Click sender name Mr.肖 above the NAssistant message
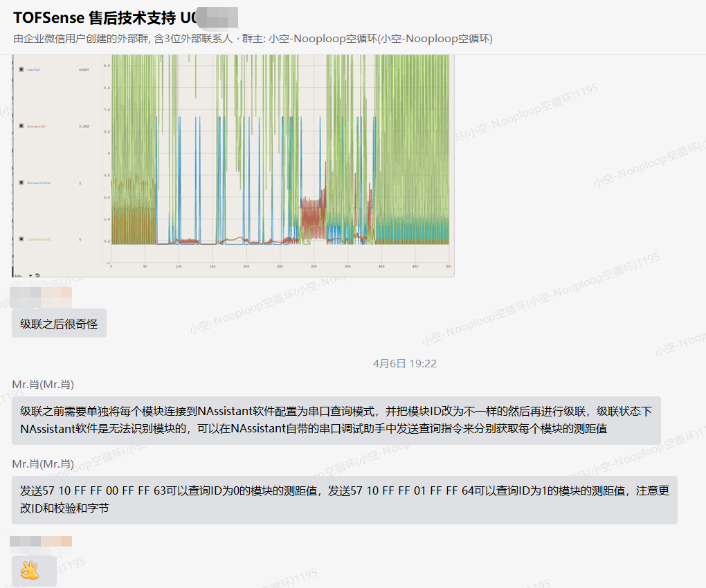706x588 pixels. (43, 384)
